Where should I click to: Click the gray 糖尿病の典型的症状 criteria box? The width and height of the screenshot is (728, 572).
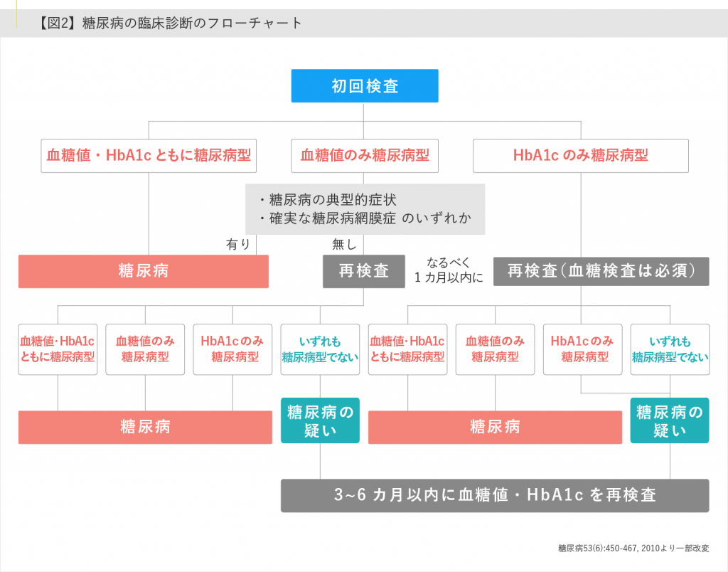365,209
